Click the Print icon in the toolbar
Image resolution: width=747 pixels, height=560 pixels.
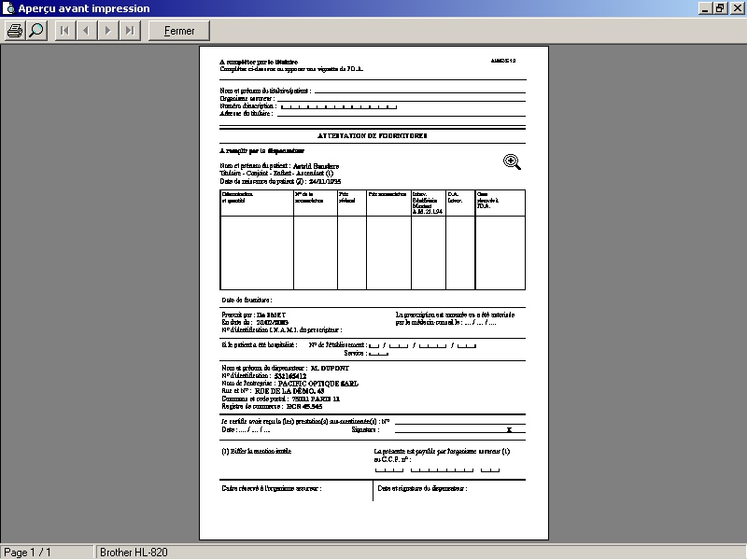(15, 31)
